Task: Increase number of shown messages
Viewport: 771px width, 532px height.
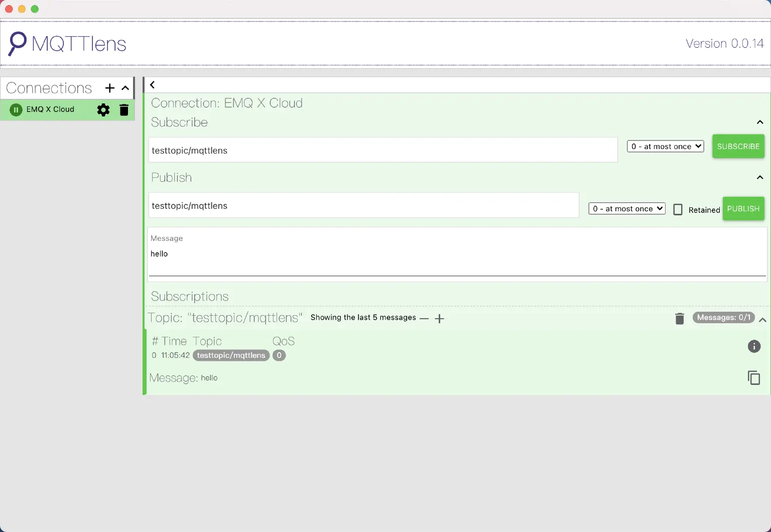Action: (x=440, y=319)
